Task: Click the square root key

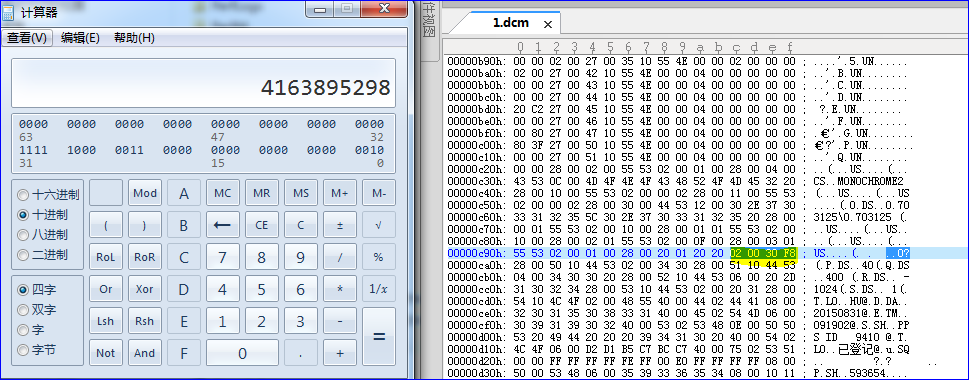Action: (x=379, y=225)
